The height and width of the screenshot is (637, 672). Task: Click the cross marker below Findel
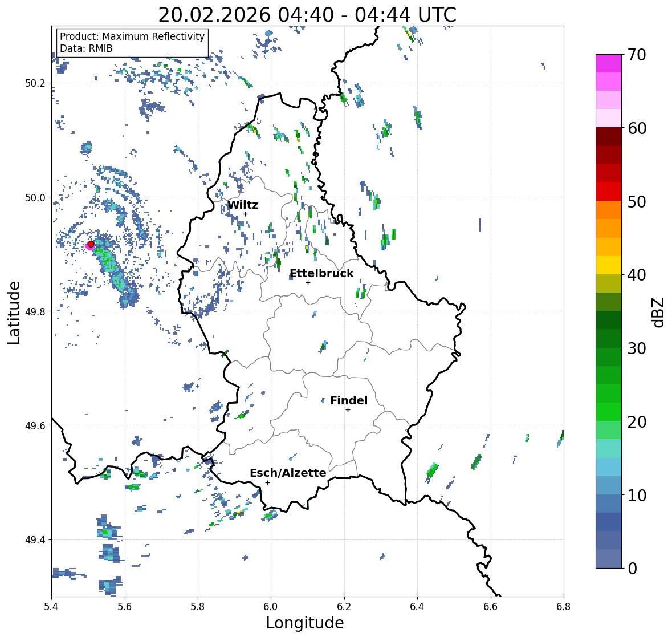coord(348,410)
